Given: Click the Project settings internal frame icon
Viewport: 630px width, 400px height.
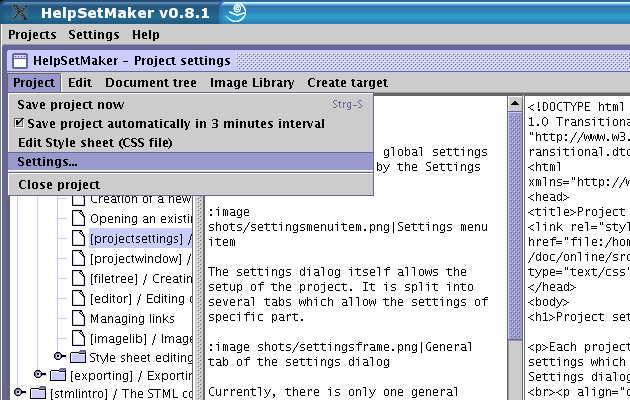Looking at the screenshot, I should pyautogui.click(x=20, y=61).
